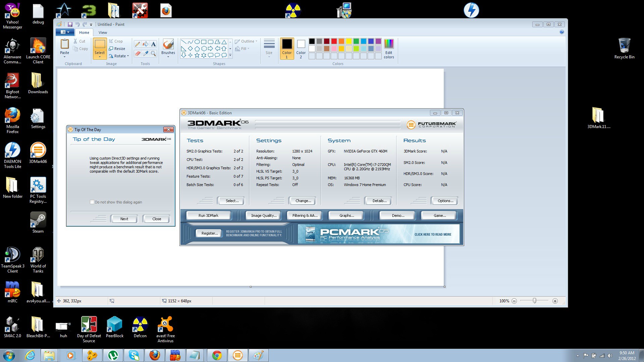Click the volume speaker icon in system tray
The width and height of the screenshot is (644, 362).
610,356
